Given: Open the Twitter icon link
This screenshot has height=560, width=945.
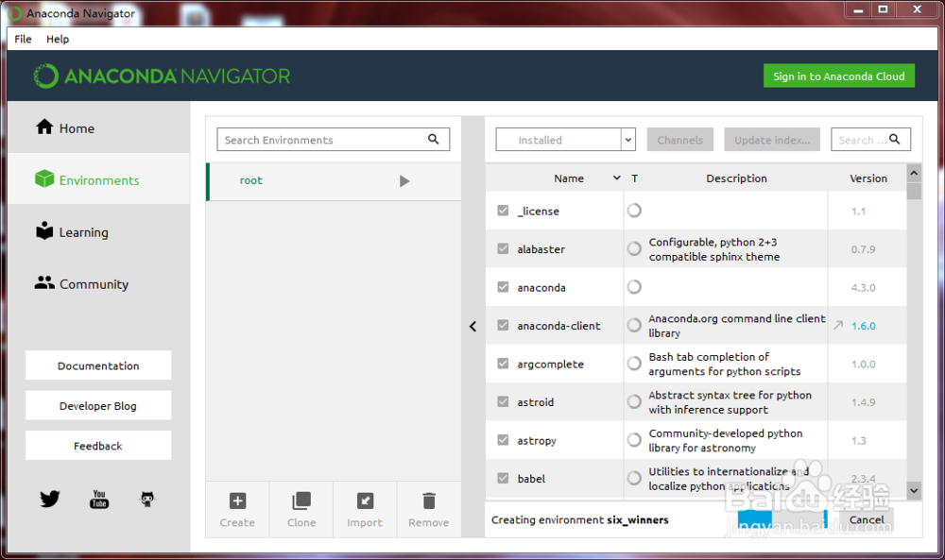Looking at the screenshot, I should pyautogui.click(x=50, y=499).
